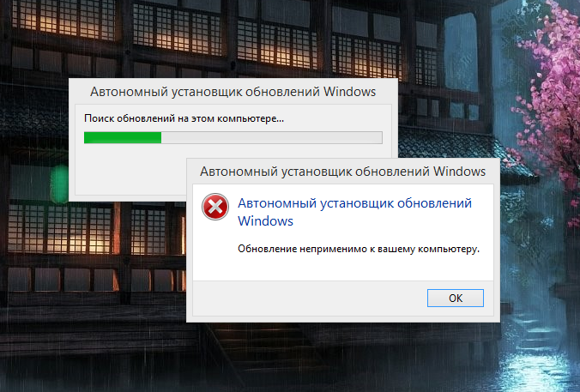Click the blank white area under the error message
Screen dimensions: 580x392
(x=343, y=268)
